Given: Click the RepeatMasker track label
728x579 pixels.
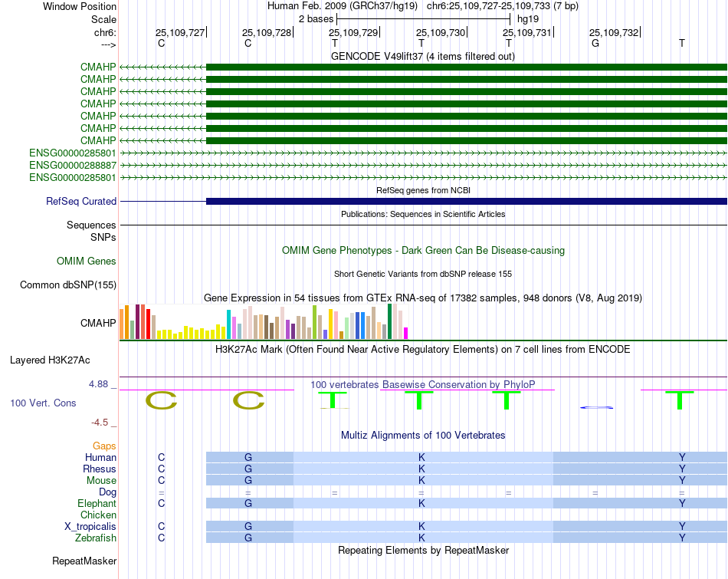Looking at the screenshot, I should [84, 561].
